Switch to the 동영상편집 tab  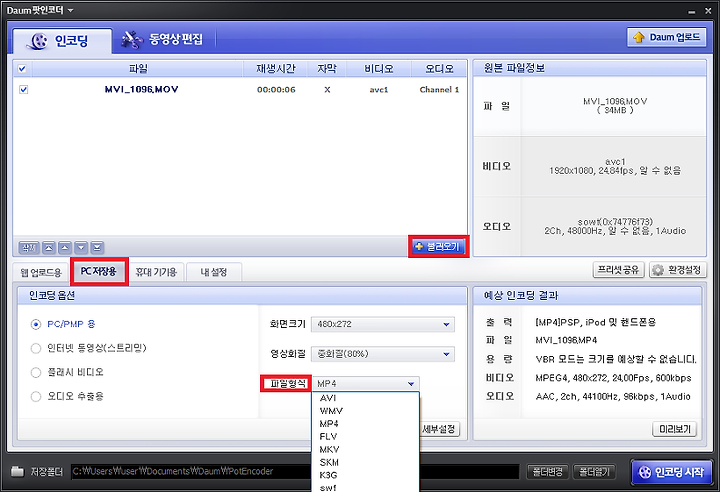(162, 40)
